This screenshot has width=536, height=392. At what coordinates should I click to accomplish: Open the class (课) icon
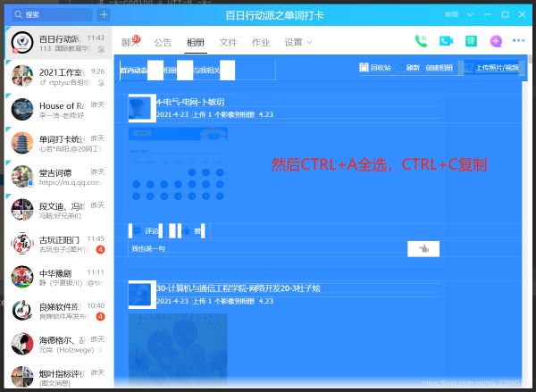click(471, 41)
